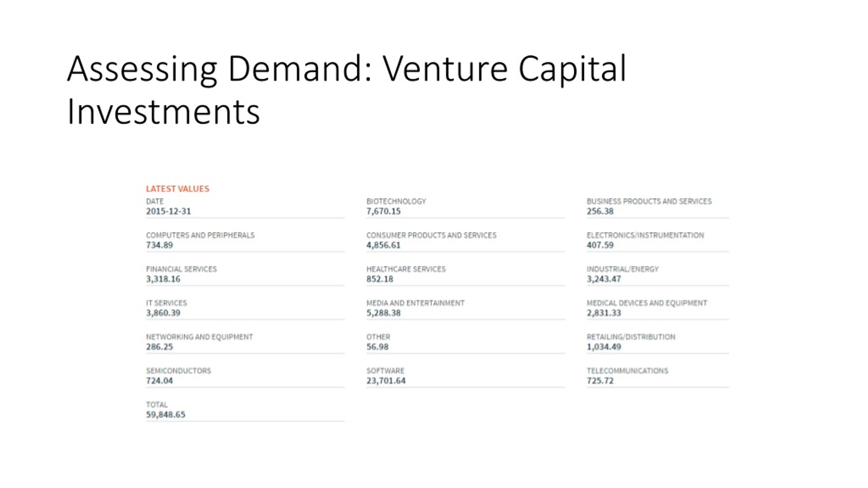868x488 pixels.
Task: Select COMPUTERS AND PERIPHERALS value 734.89
Action: pos(159,245)
